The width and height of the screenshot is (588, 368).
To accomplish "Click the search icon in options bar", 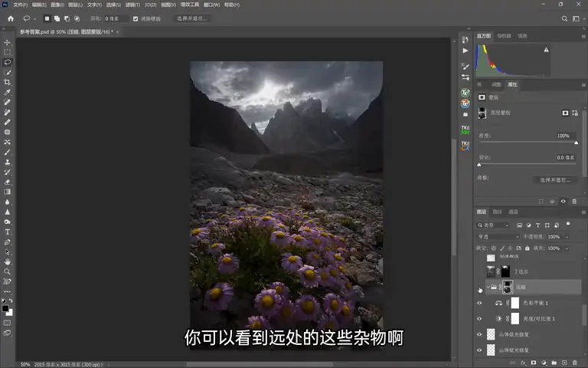I will (564, 18).
